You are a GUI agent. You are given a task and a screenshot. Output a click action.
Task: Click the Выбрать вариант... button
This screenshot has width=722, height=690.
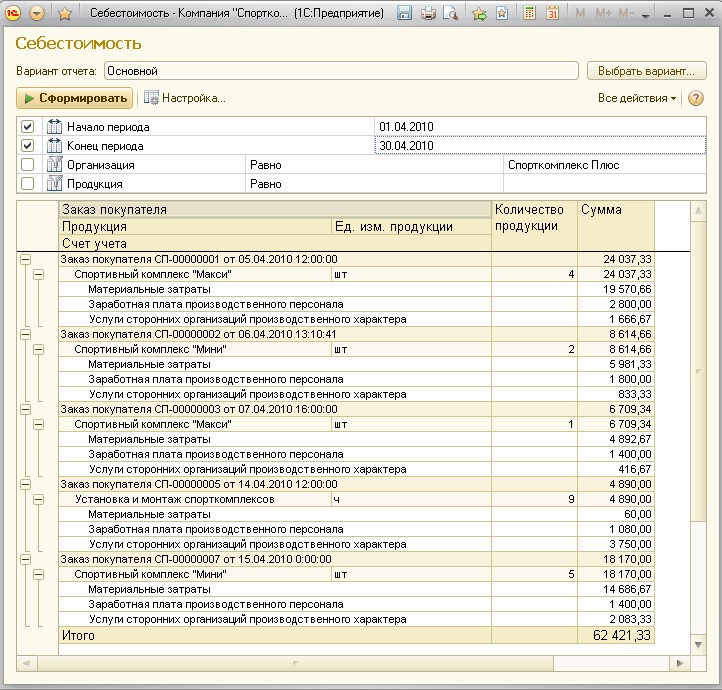(x=646, y=71)
